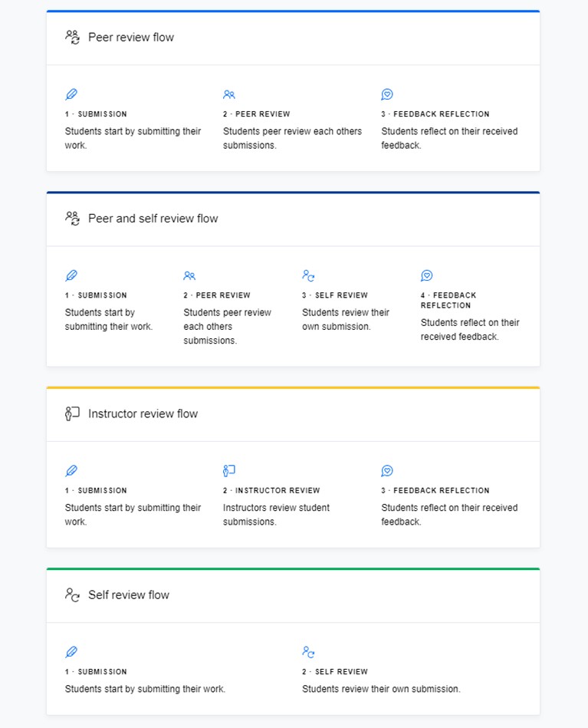Choose the Instructor review flow title
The width and height of the screenshot is (588, 728).
click(143, 413)
